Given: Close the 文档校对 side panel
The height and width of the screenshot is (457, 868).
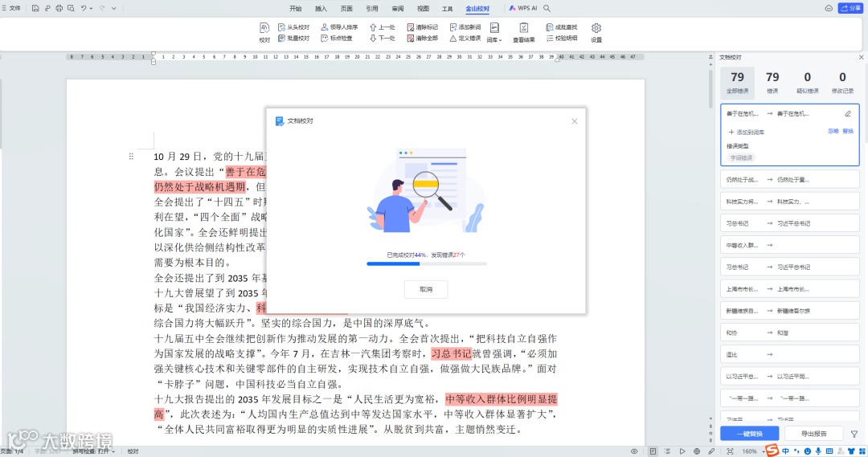Looking at the screenshot, I should click(861, 57).
